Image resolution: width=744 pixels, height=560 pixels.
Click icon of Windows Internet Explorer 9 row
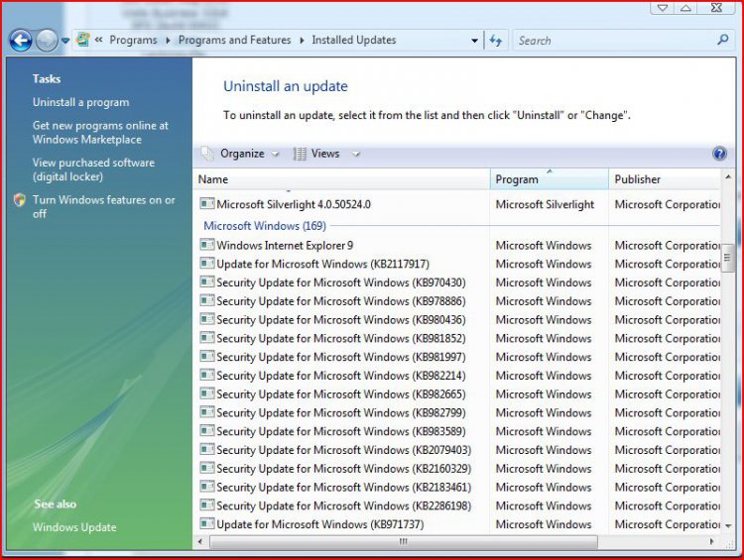(207, 245)
